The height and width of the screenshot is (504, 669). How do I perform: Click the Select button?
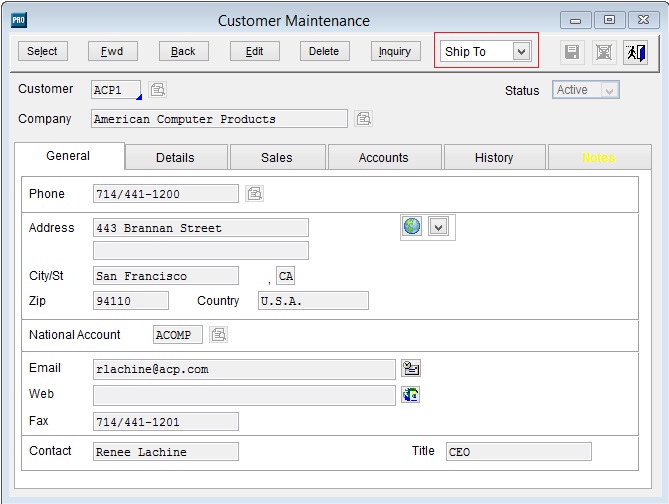coord(43,51)
